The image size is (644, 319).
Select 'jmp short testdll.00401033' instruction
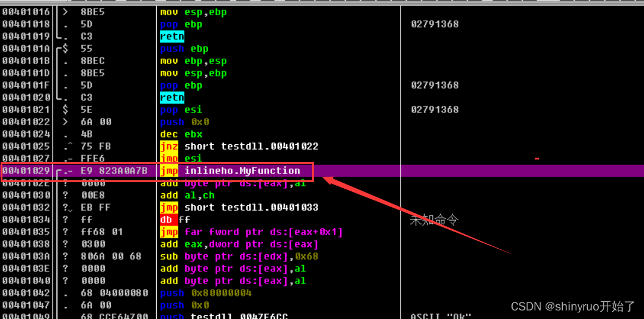(239, 207)
